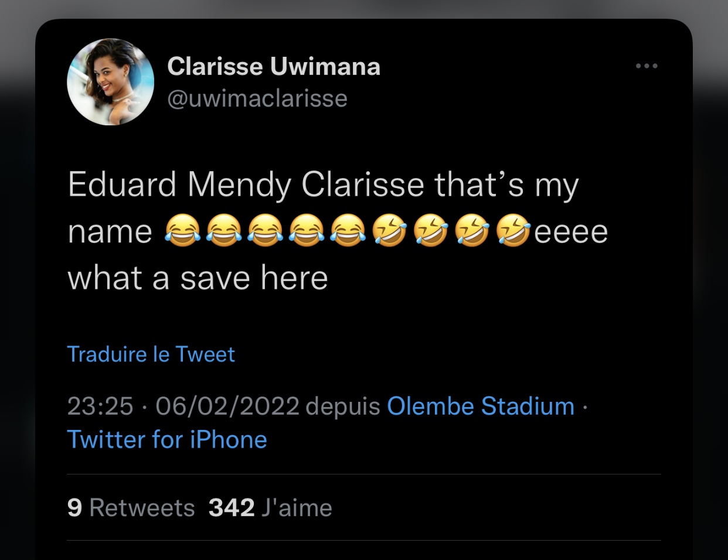Click the word "name" in the tweet

pyautogui.click(x=110, y=232)
